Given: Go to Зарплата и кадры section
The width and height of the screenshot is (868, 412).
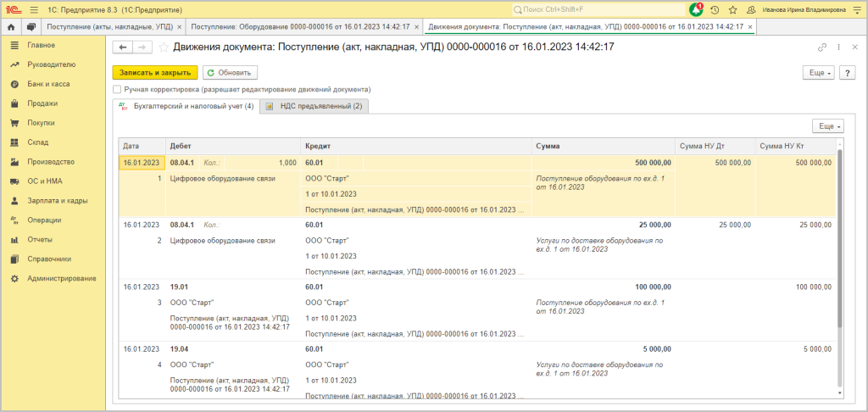Looking at the screenshot, I should pyautogui.click(x=58, y=201).
